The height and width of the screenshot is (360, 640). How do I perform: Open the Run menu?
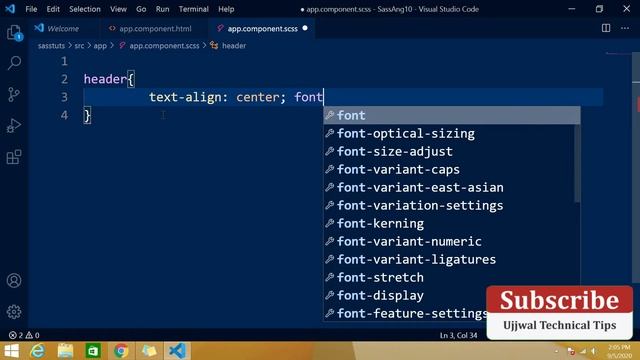click(x=162, y=9)
